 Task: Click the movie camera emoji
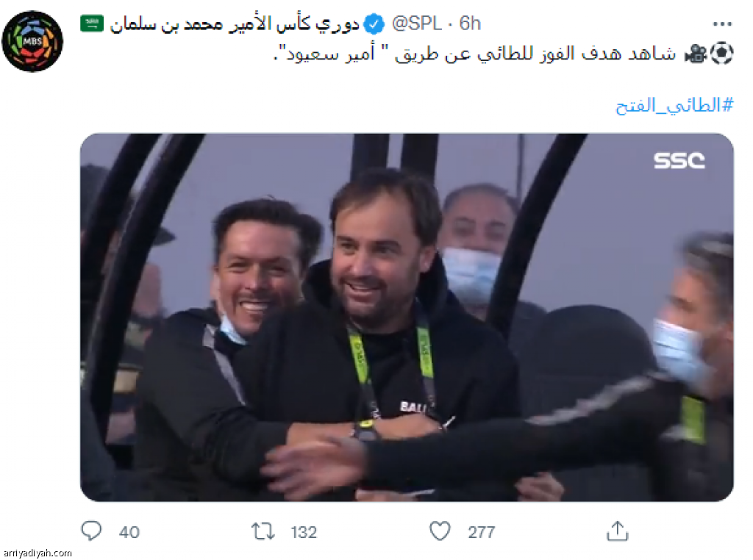point(696,53)
